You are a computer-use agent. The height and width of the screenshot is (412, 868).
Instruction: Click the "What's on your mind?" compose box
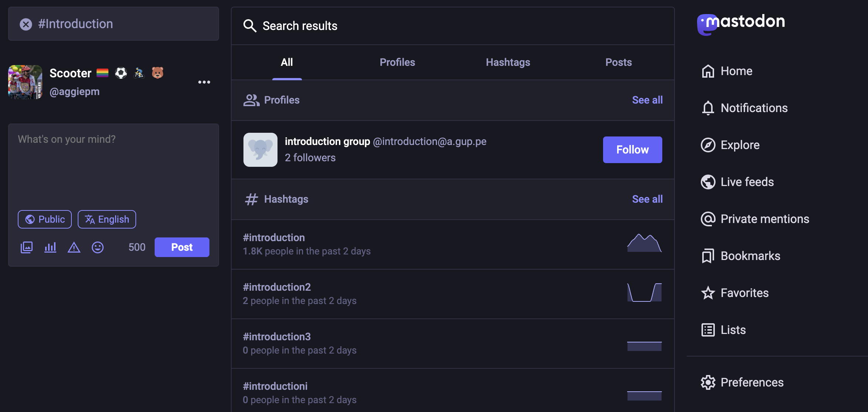[x=113, y=166]
